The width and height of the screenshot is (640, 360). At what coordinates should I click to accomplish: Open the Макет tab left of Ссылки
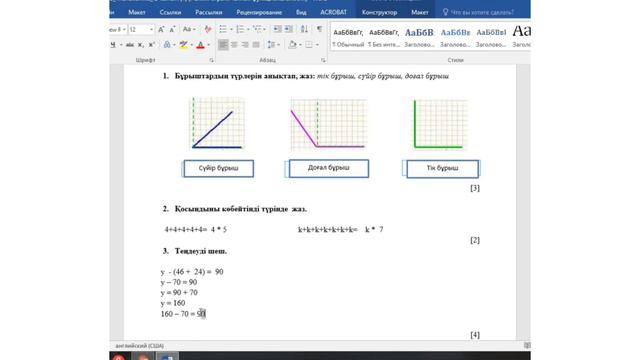click(137, 12)
